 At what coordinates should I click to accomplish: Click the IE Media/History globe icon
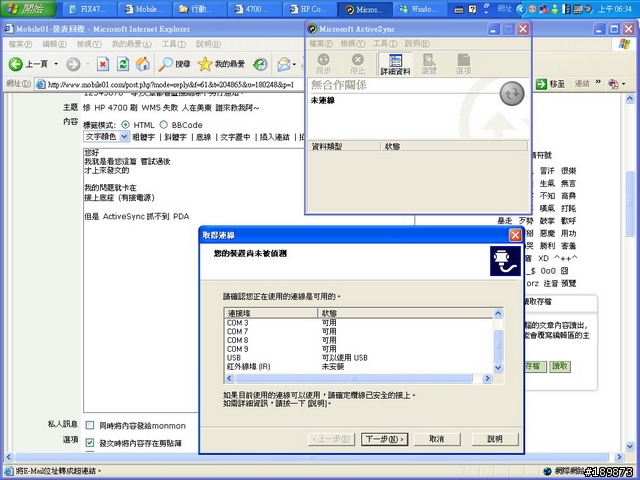pyautogui.click(x=260, y=64)
